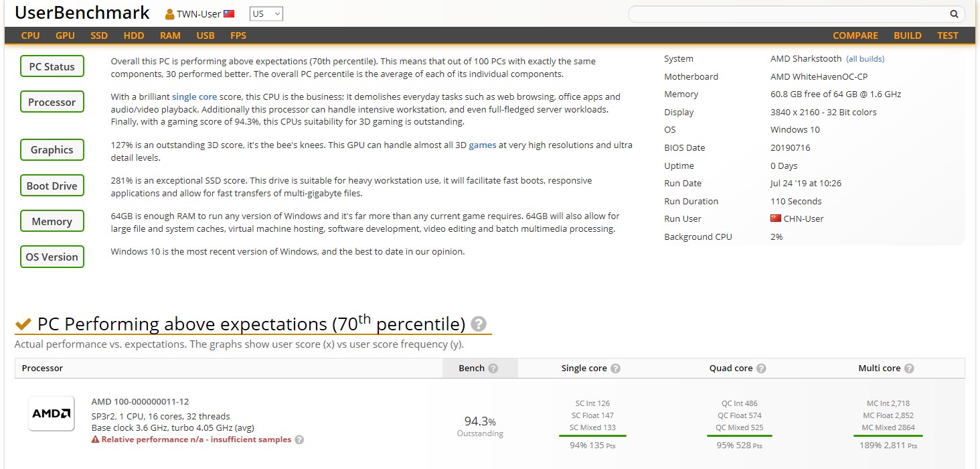Click the Multi core help icon

tap(909, 368)
